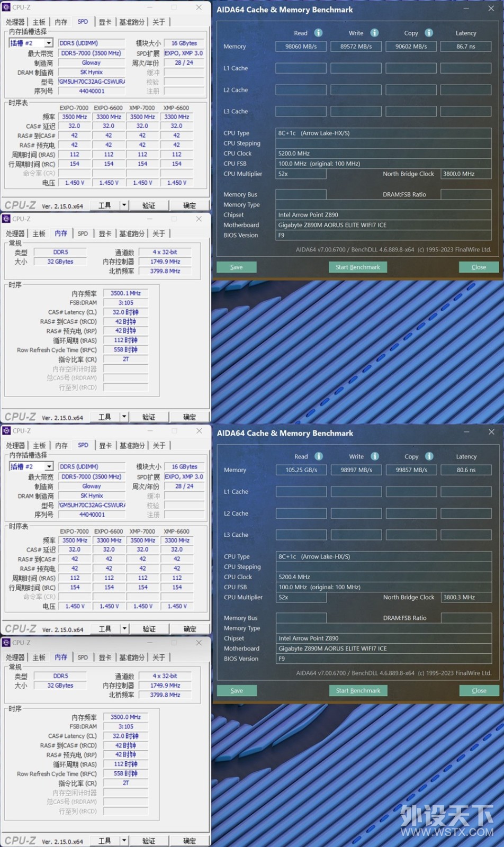Expand 工具 dropdown arrow in 3500.1 MHz memory window

(124, 417)
